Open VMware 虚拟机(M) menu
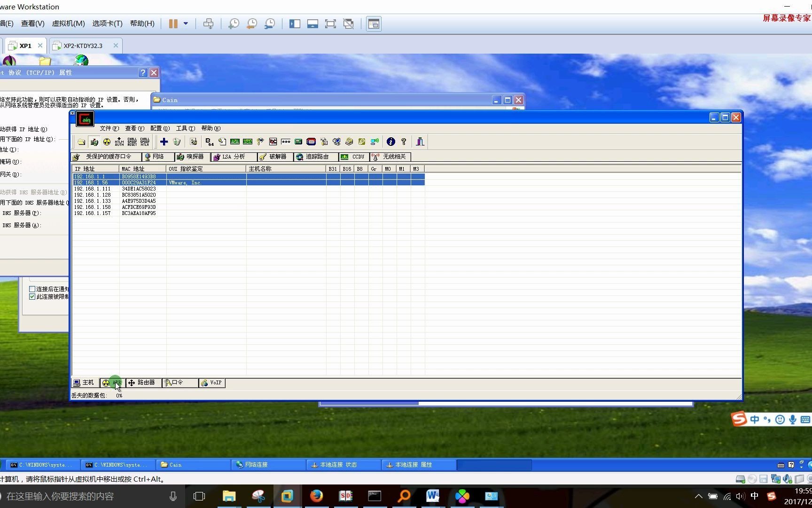812x508 pixels. click(69, 24)
